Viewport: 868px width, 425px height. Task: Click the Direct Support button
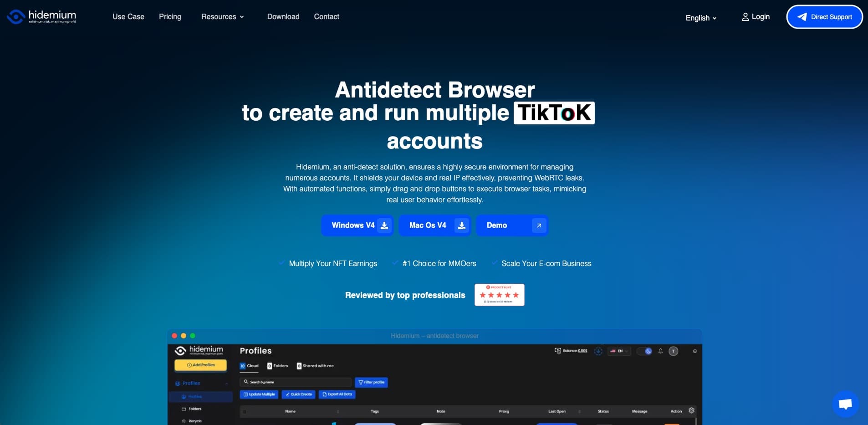[824, 17]
